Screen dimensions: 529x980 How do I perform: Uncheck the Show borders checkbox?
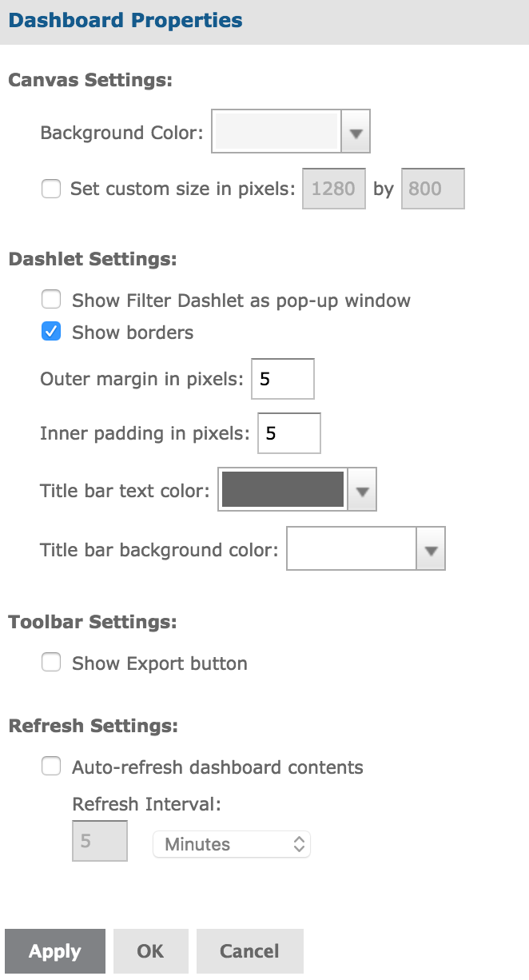(51, 332)
